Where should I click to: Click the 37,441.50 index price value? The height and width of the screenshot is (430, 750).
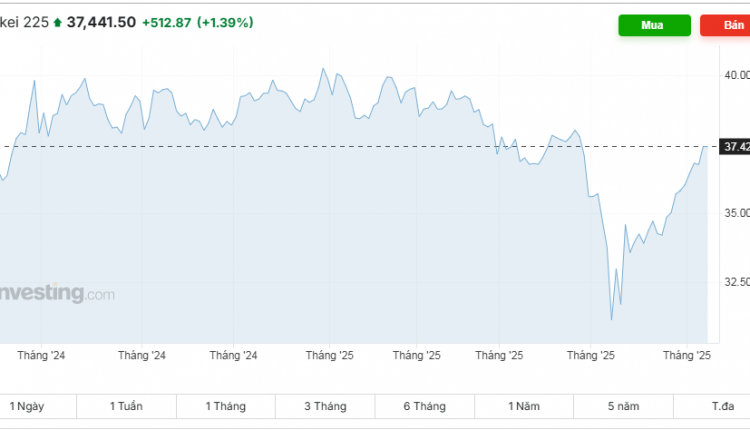(x=101, y=22)
